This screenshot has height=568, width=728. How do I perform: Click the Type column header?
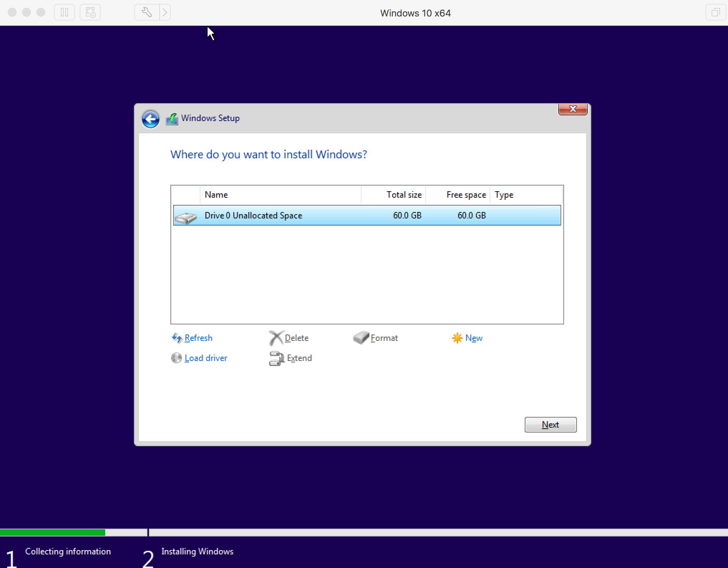[x=526, y=195]
